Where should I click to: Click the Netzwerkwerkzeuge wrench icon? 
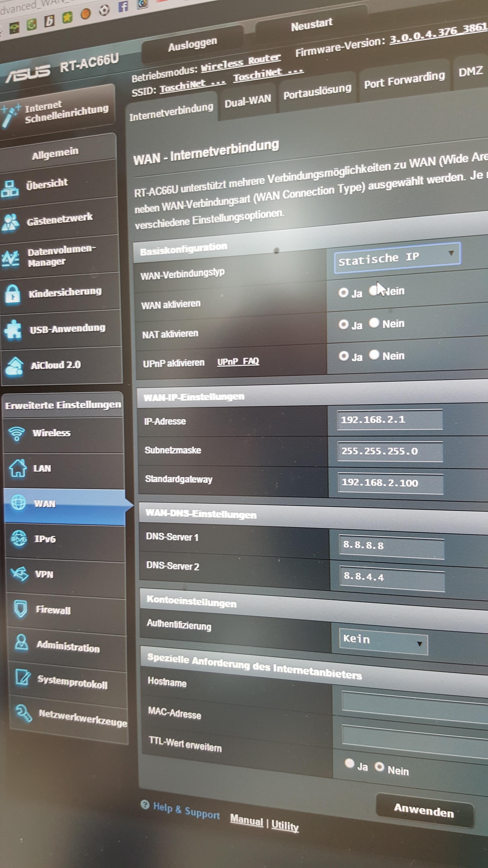[x=24, y=713]
